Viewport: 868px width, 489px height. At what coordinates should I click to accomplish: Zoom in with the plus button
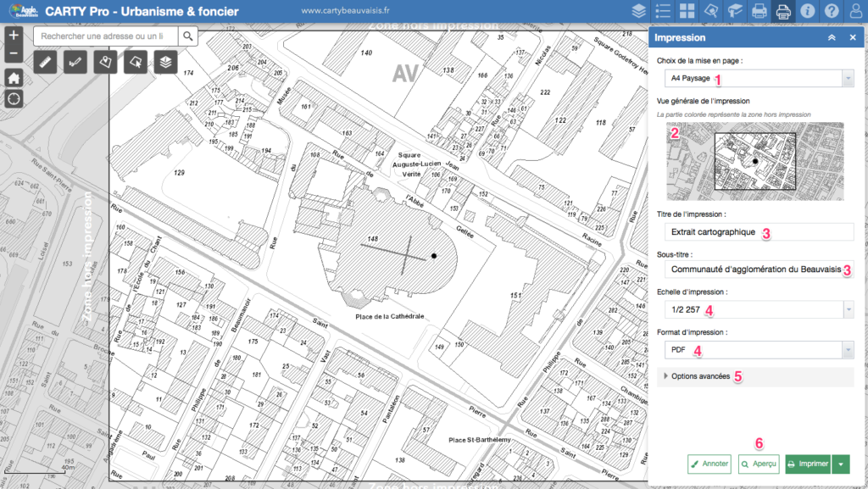click(14, 36)
